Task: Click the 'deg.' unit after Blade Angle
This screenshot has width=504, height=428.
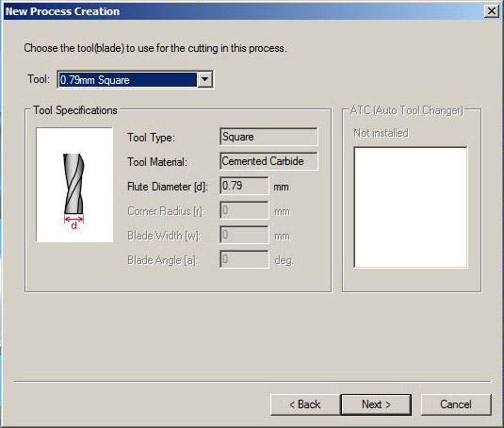Action: (285, 260)
